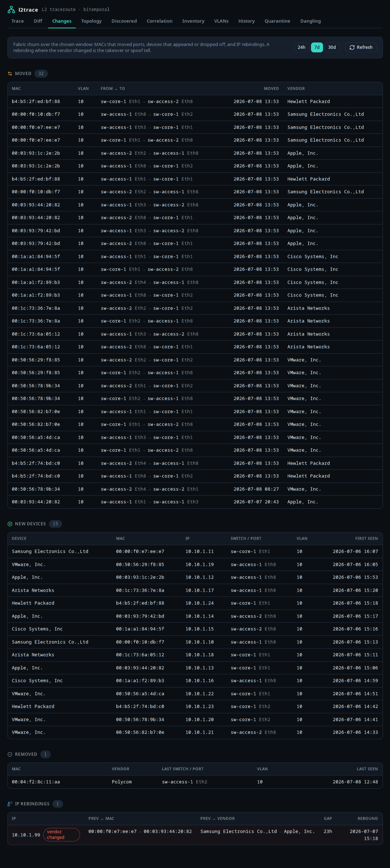Click the SWITCH / PORT column header

[246, 538]
